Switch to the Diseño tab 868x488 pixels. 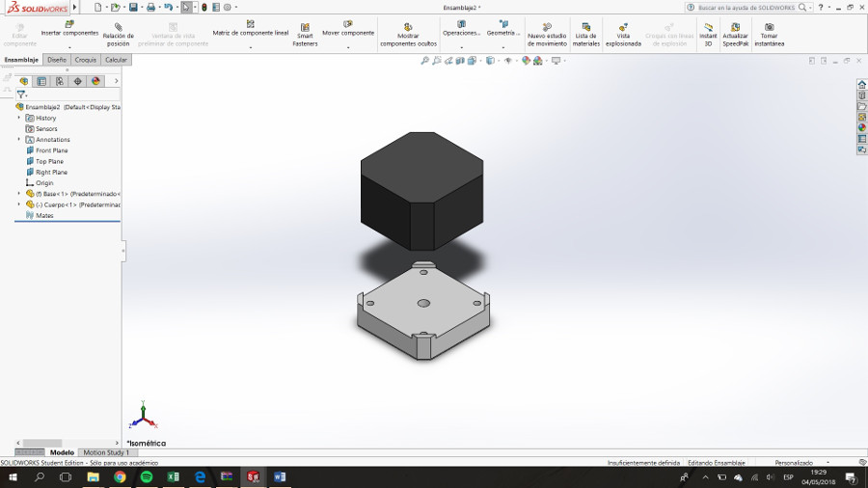[x=57, y=60]
